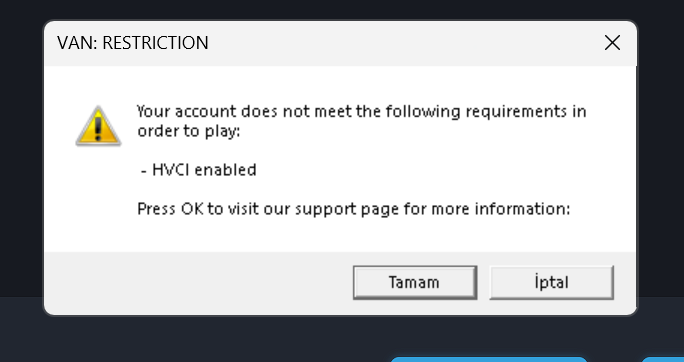Image resolution: width=684 pixels, height=362 pixels.
Task: Click the blue button below the dialog
Action: [489, 359]
